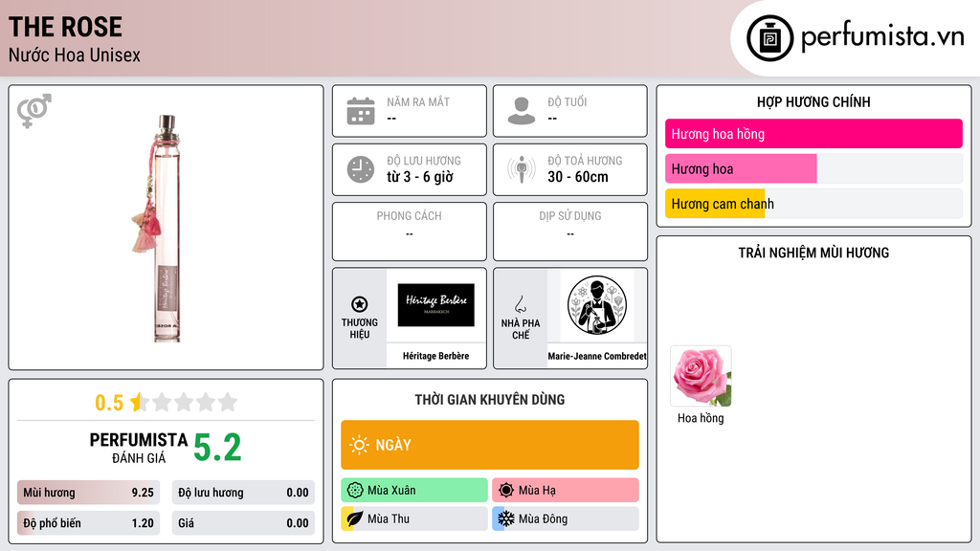
Task: Click the person icon beside Độ tuổi
Action: [x=522, y=111]
